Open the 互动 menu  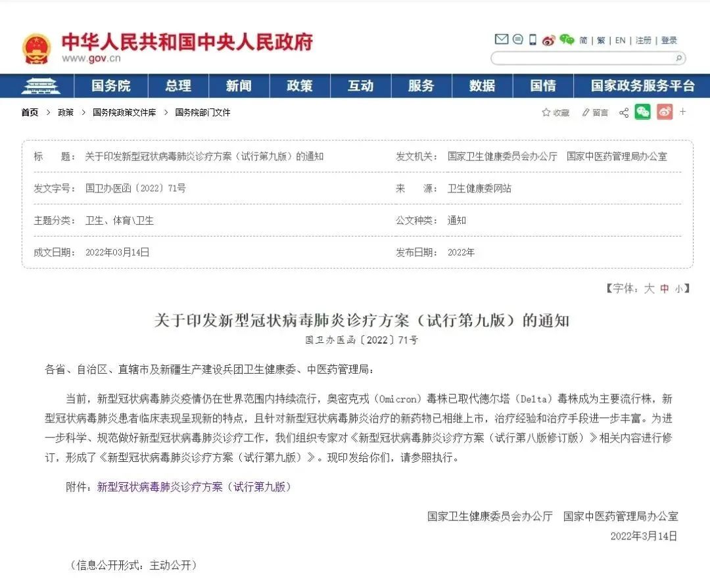(x=360, y=85)
